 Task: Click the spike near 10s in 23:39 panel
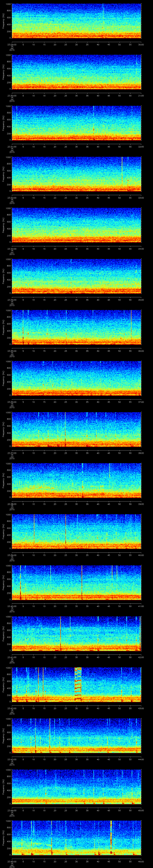click(34, 531)
